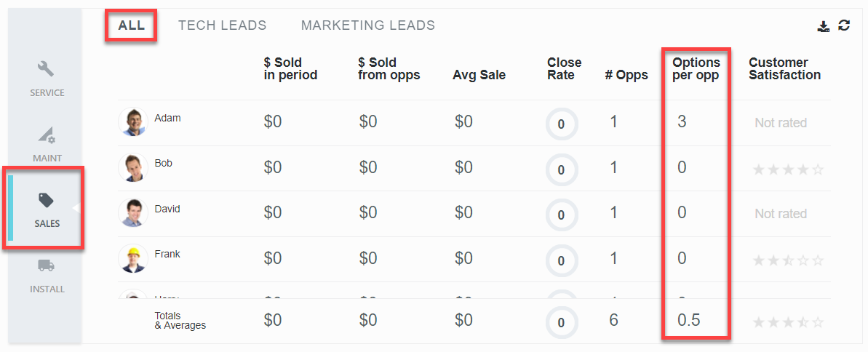Select the Sales tag icon

click(47, 201)
